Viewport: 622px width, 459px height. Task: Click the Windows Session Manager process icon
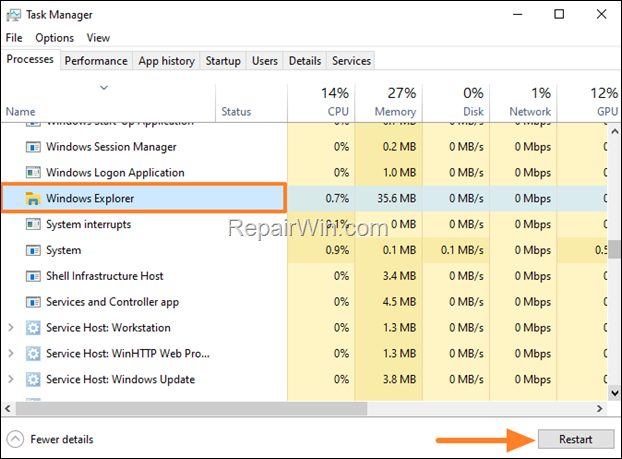click(33, 147)
